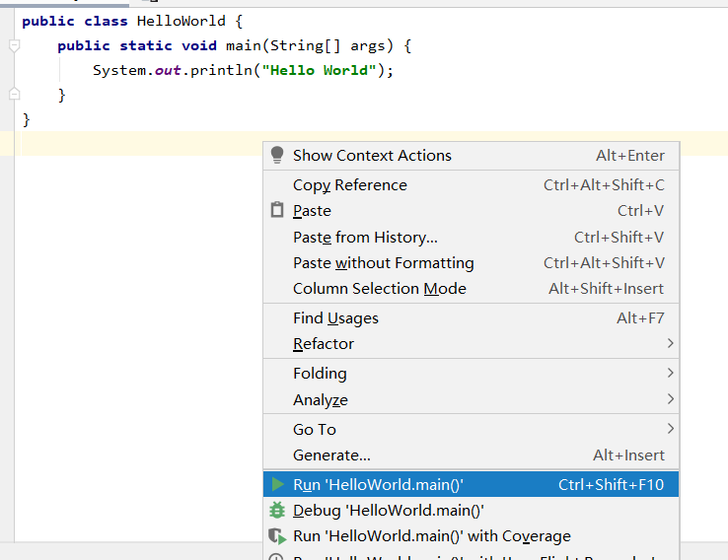Expand the Folding submenu arrow
Image resolution: width=728 pixels, height=560 pixels.
coord(670,373)
